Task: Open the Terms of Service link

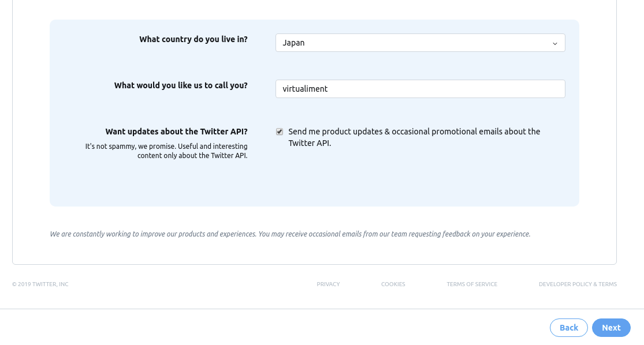Action: coord(472,284)
